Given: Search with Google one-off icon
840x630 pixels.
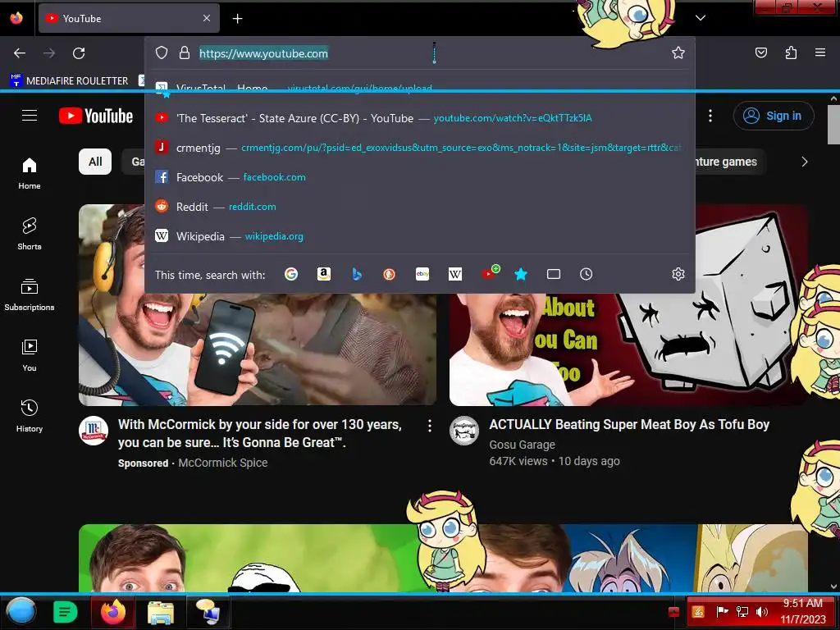Looking at the screenshot, I should pyautogui.click(x=291, y=274).
